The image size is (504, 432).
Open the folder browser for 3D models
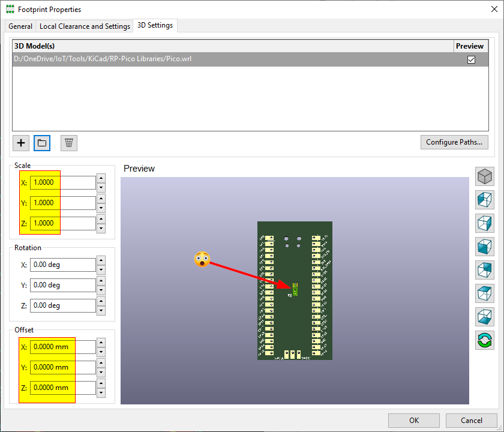point(41,143)
